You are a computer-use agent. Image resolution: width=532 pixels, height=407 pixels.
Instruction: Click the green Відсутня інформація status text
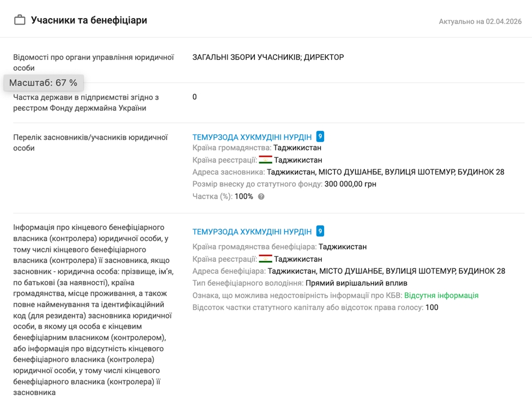(441, 295)
